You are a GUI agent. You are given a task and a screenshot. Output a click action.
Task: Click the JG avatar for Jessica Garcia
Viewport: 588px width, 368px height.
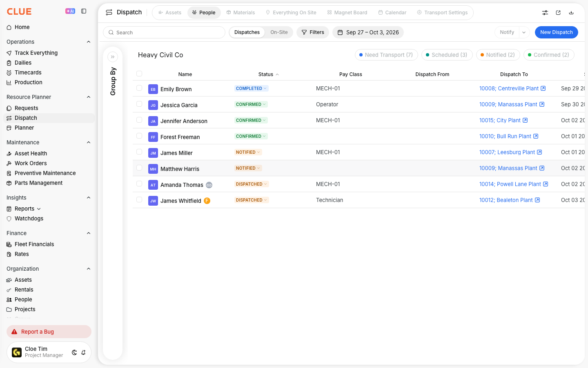tap(153, 105)
